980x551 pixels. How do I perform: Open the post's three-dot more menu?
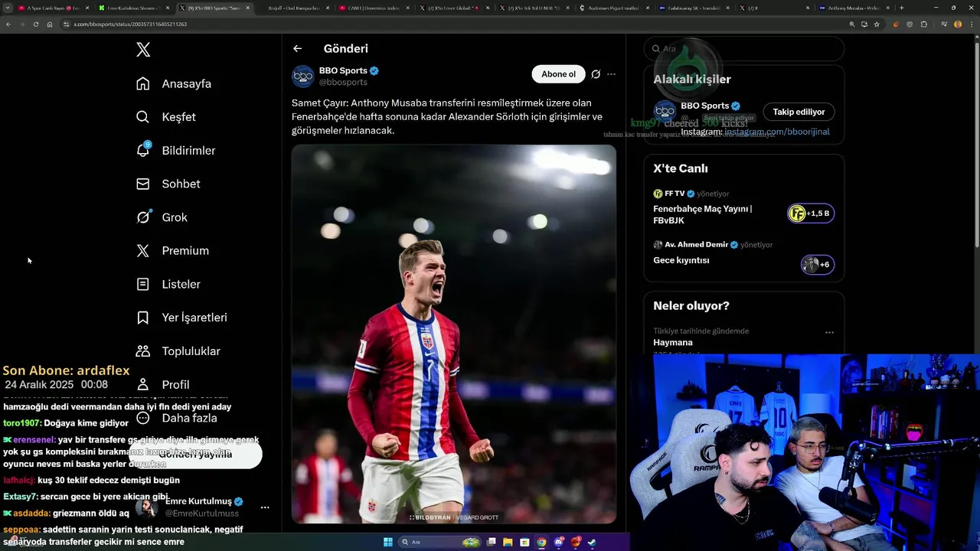pos(611,74)
